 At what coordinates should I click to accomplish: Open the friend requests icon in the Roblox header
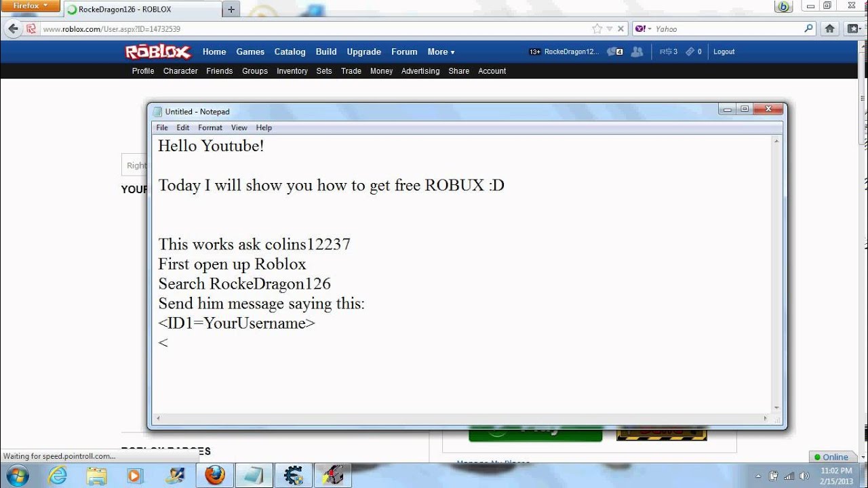click(x=637, y=52)
